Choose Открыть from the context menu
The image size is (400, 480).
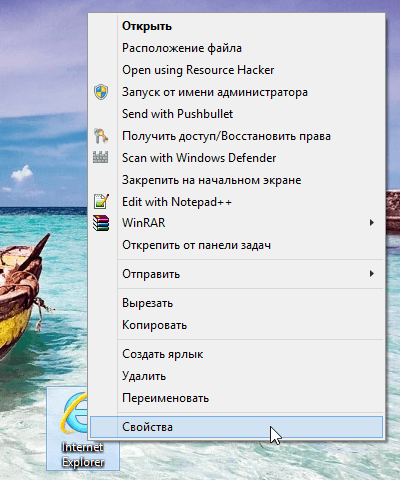(x=147, y=26)
